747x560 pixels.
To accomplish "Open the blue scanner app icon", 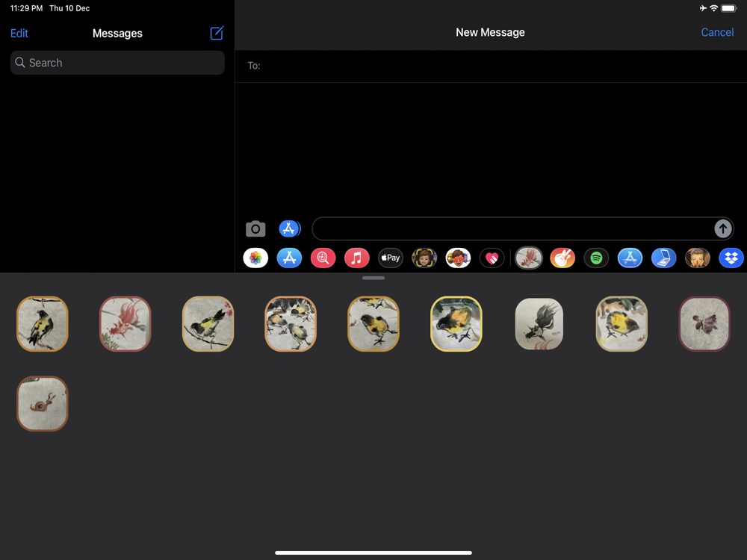I will [x=663, y=258].
